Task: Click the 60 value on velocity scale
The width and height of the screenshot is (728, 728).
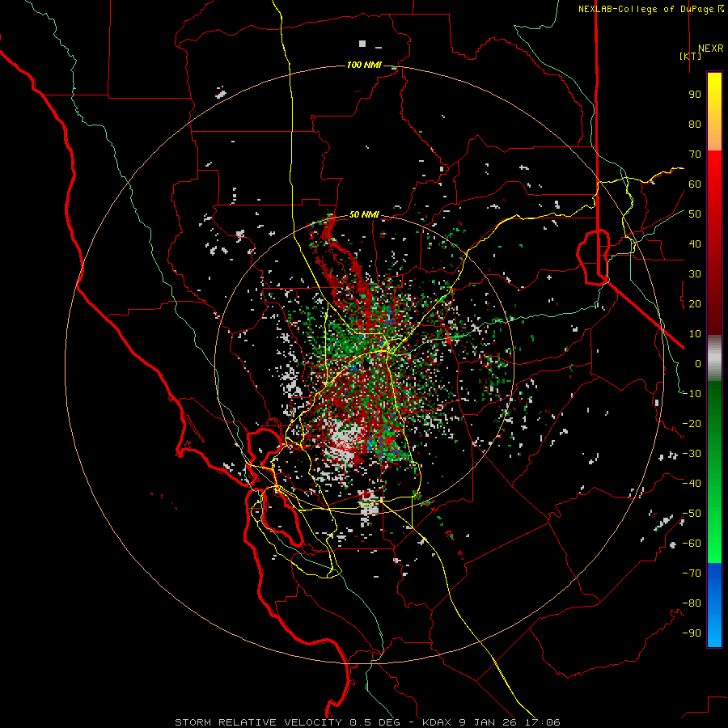Action: tap(695, 184)
